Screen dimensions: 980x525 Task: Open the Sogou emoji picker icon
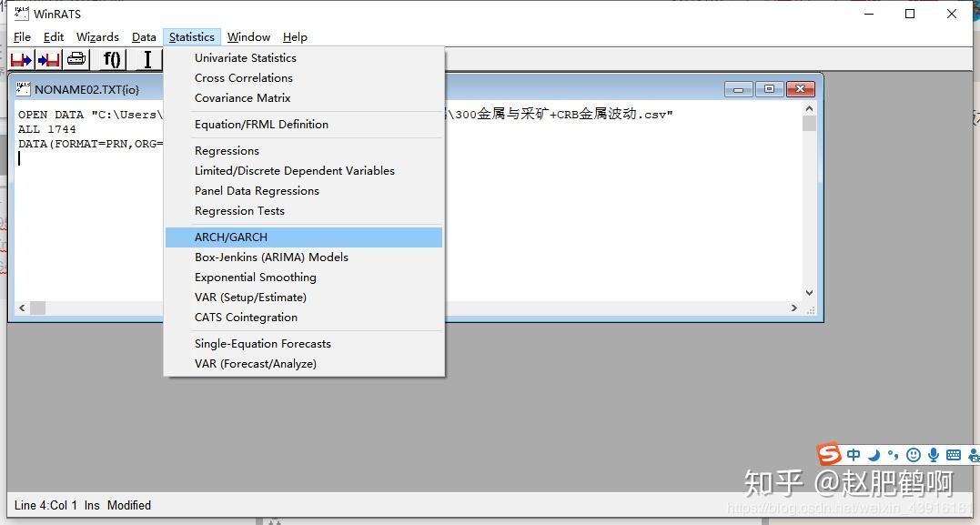click(913, 454)
